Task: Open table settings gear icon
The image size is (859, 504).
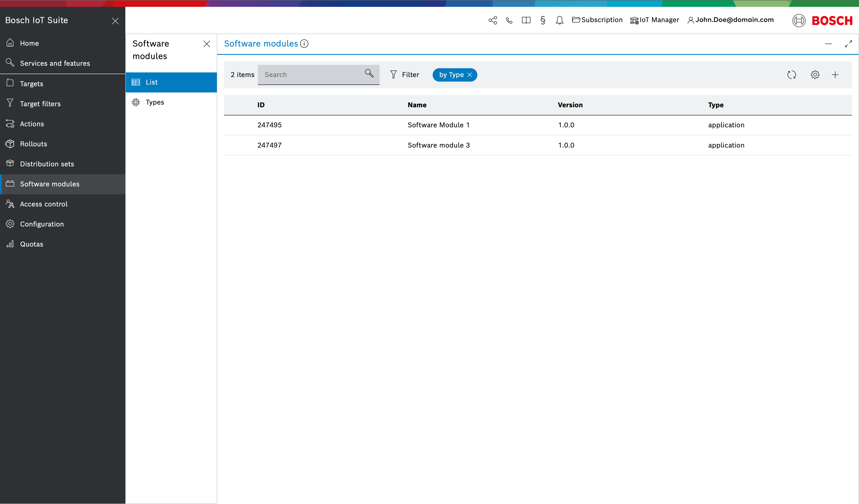Action: 815,75
